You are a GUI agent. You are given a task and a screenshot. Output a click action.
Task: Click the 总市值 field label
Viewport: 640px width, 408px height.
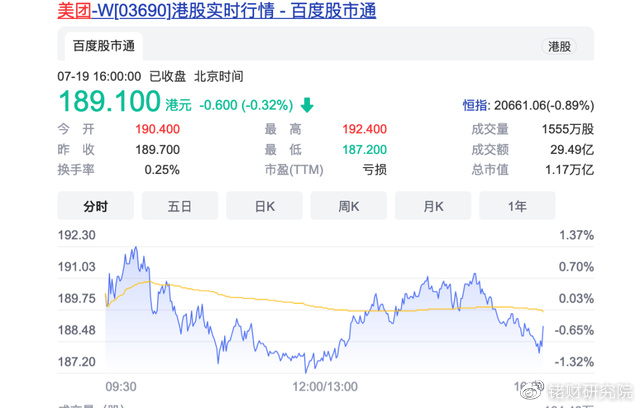point(490,170)
